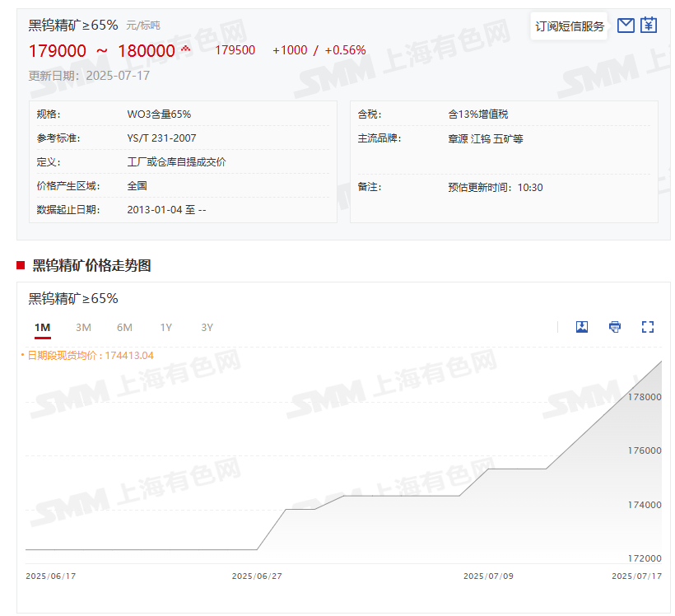Select the 1M time range tab

[42, 328]
